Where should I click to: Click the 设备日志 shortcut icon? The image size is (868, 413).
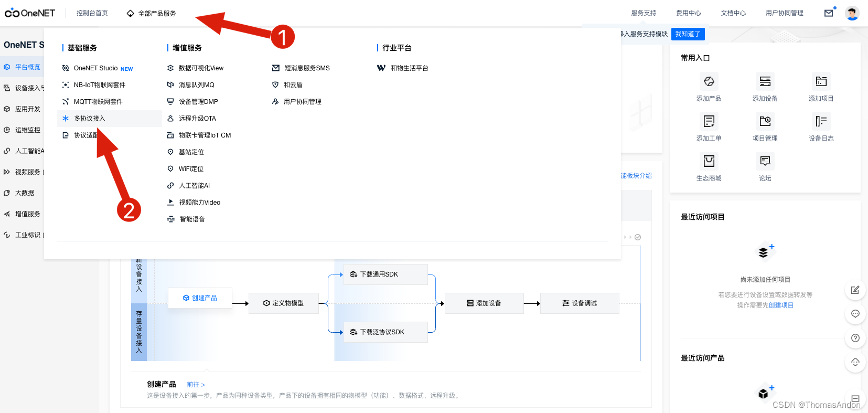(821, 121)
